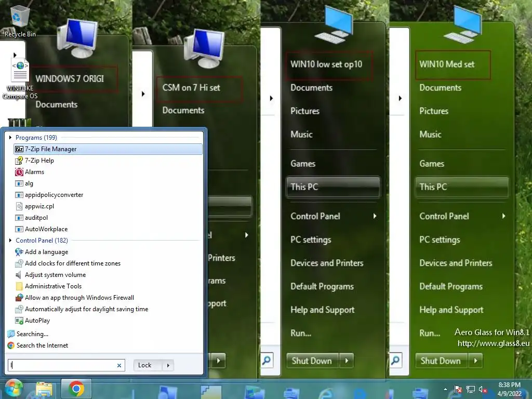Screen dimensions: 532x399
Task: Click the 7-Zip Help icon
Action: point(19,161)
